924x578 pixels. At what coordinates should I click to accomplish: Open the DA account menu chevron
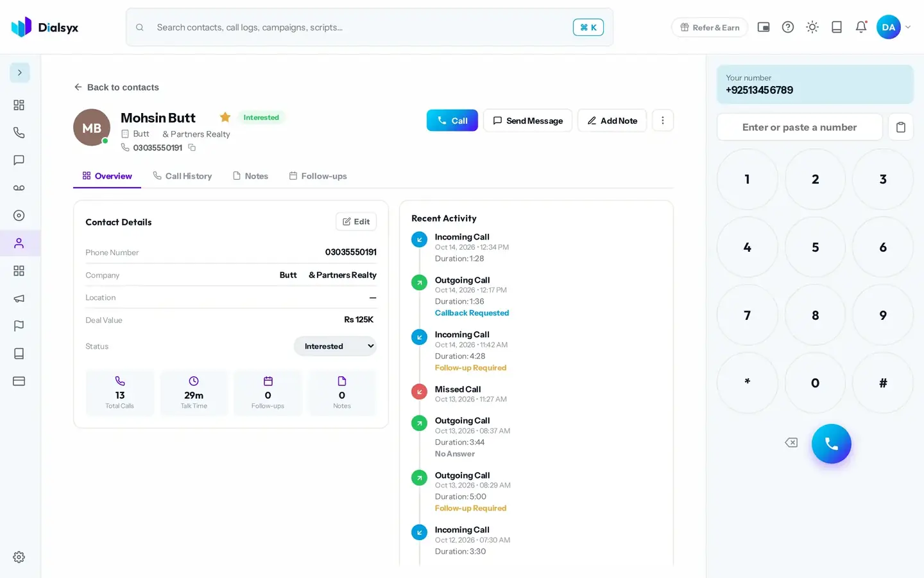pyautogui.click(x=908, y=27)
